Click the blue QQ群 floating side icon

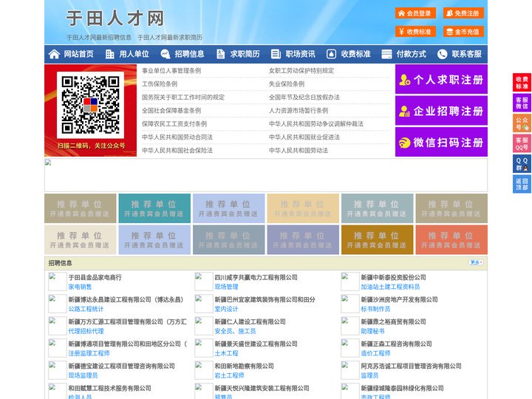522,164
